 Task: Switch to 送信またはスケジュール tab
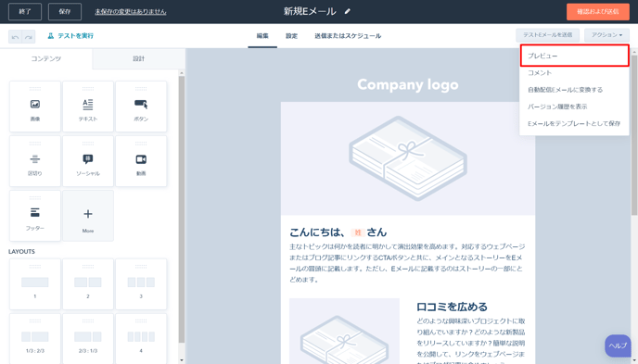(348, 36)
